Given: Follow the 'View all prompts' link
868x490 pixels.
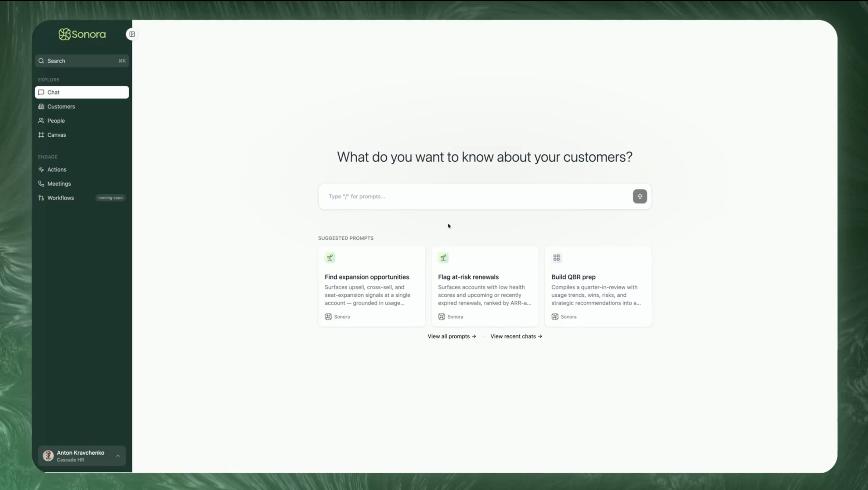Looking at the screenshot, I should [x=452, y=336].
